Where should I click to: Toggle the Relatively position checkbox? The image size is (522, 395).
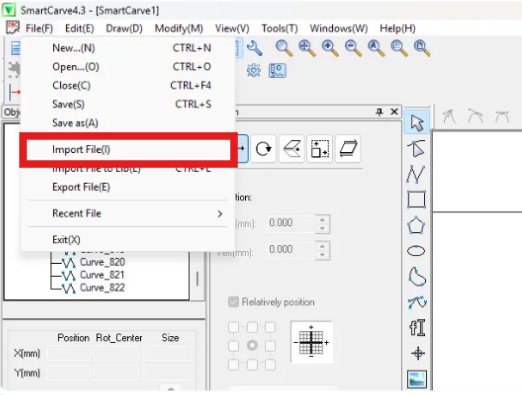click(x=233, y=302)
